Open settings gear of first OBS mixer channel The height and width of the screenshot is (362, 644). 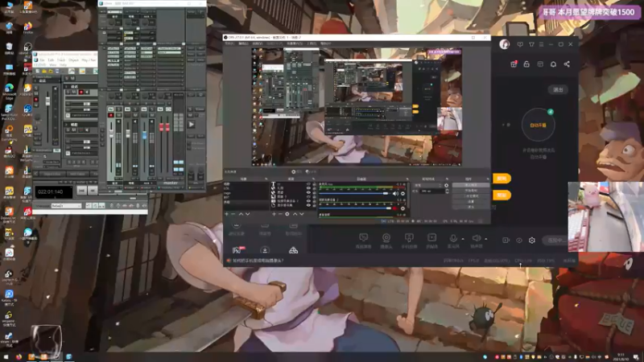tap(403, 193)
